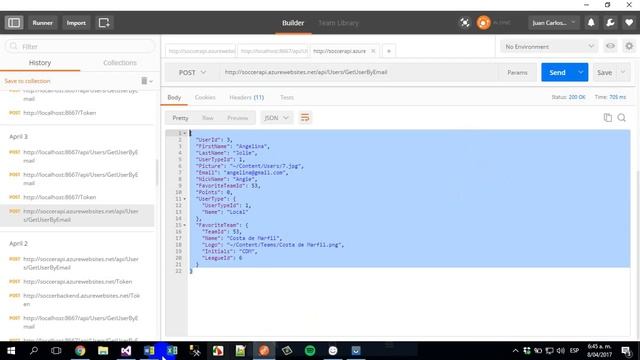Open the notifications bell
Image resolution: width=640 pixels, height=360 pixels.
pyautogui.click(x=591, y=23)
